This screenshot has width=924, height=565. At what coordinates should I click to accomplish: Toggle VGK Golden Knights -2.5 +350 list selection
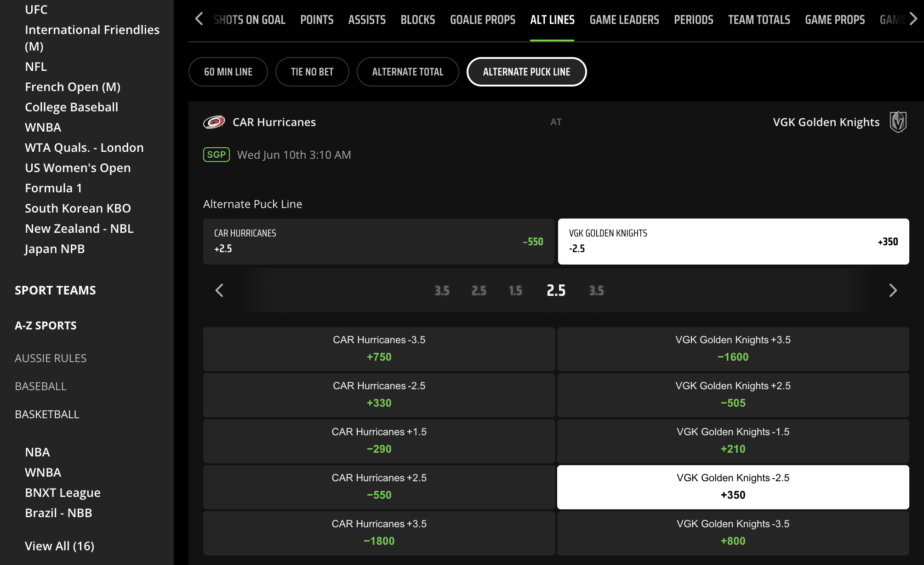coord(733,487)
